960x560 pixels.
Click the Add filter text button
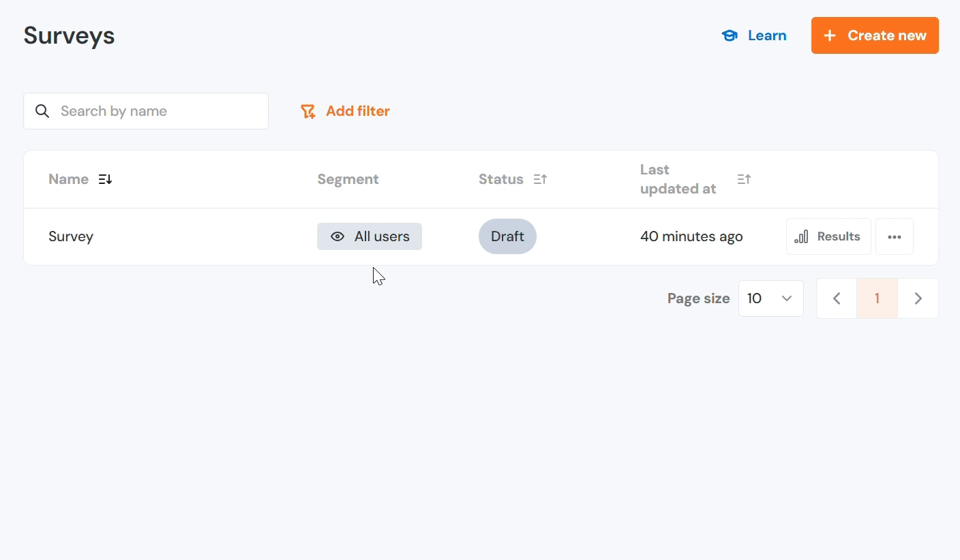pyautogui.click(x=358, y=111)
